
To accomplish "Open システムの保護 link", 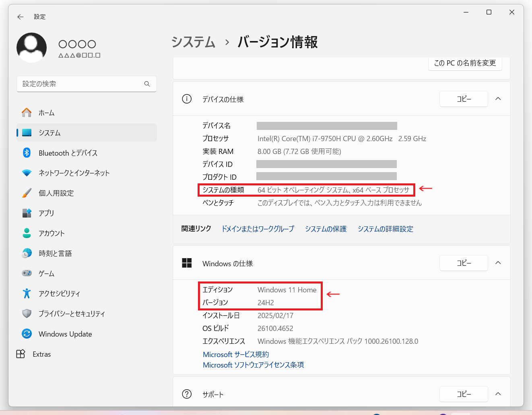I will 326,229.
